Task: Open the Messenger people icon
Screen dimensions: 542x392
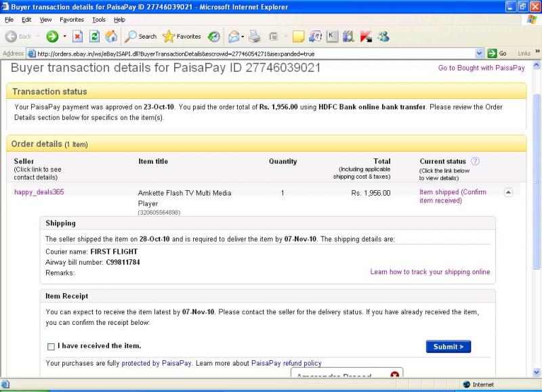Action: click(x=383, y=37)
